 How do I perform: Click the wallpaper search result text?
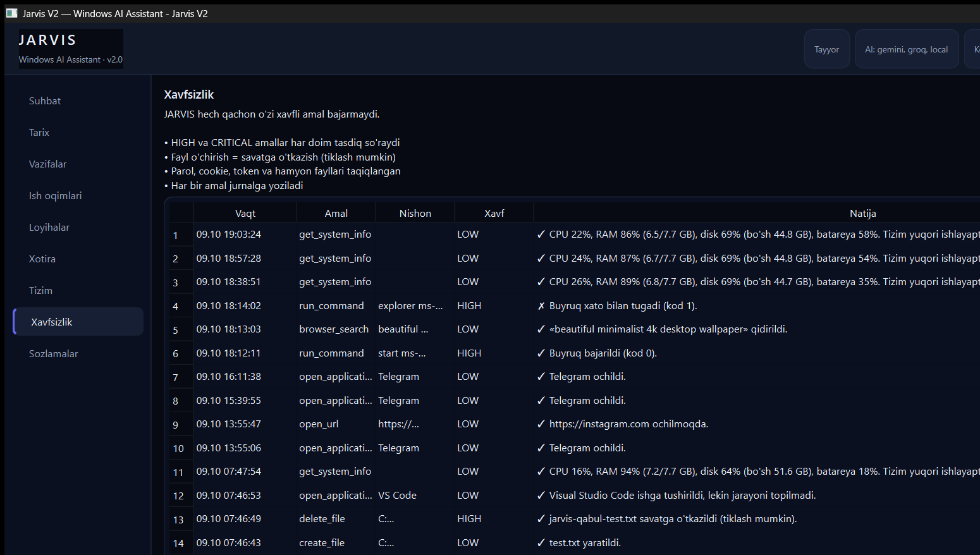point(668,329)
